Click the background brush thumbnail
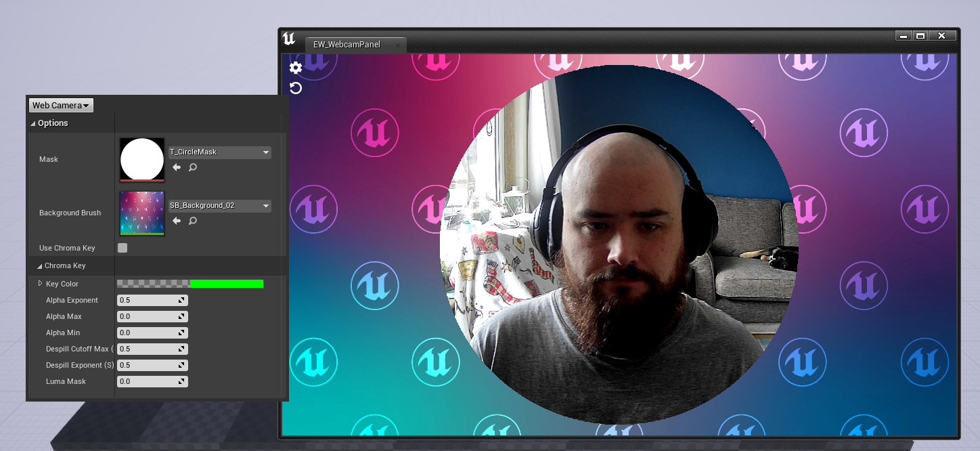The image size is (980, 451). pyautogui.click(x=142, y=213)
